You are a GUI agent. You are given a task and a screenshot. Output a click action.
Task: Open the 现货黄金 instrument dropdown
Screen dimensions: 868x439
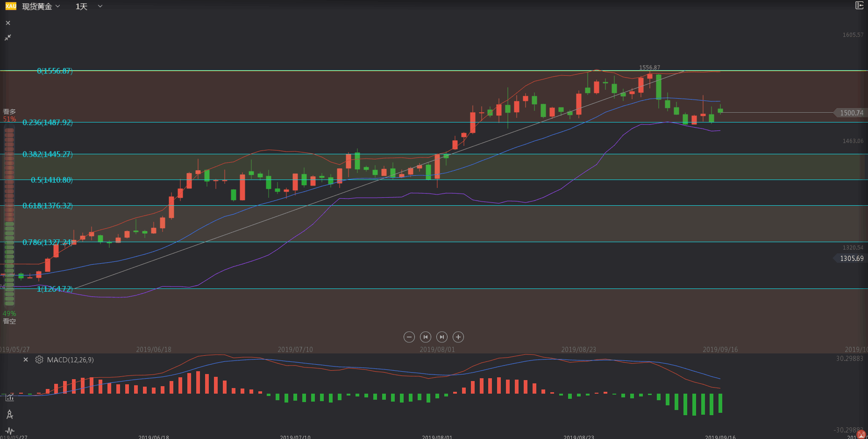[41, 7]
